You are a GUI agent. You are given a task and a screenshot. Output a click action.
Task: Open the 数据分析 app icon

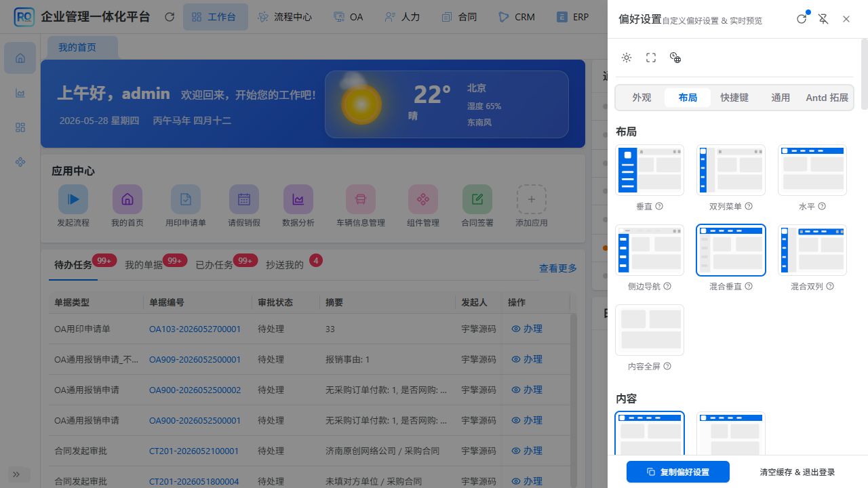tap(298, 199)
